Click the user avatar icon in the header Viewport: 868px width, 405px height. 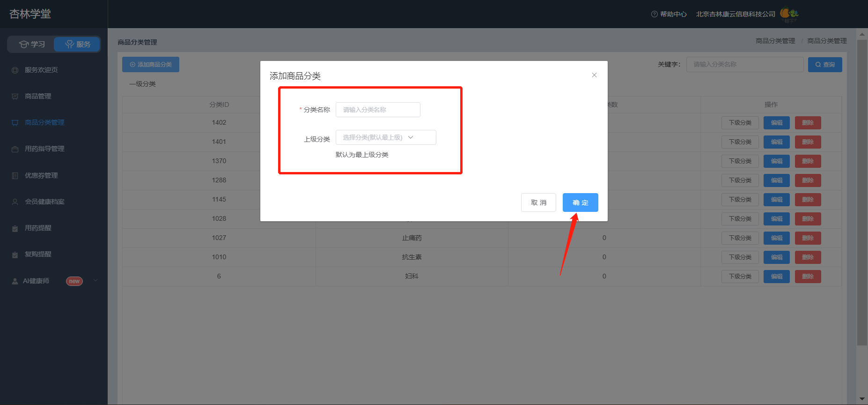pos(789,14)
